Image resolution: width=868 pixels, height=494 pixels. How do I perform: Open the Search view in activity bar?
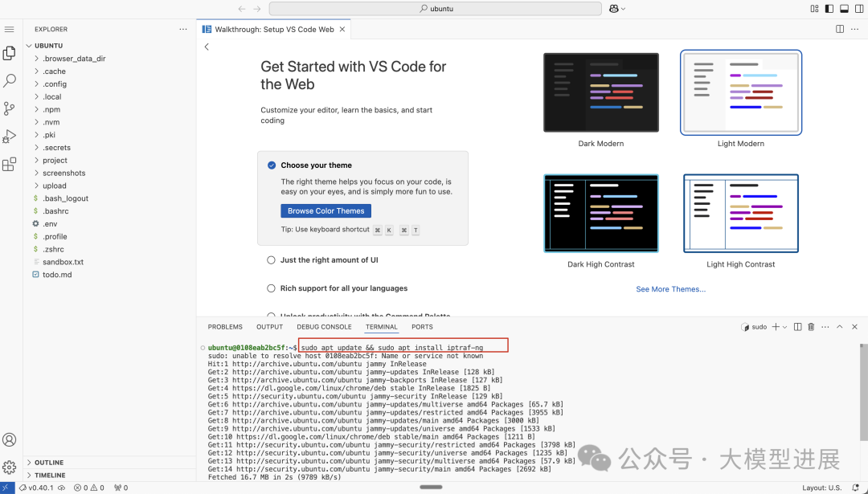coord(10,81)
